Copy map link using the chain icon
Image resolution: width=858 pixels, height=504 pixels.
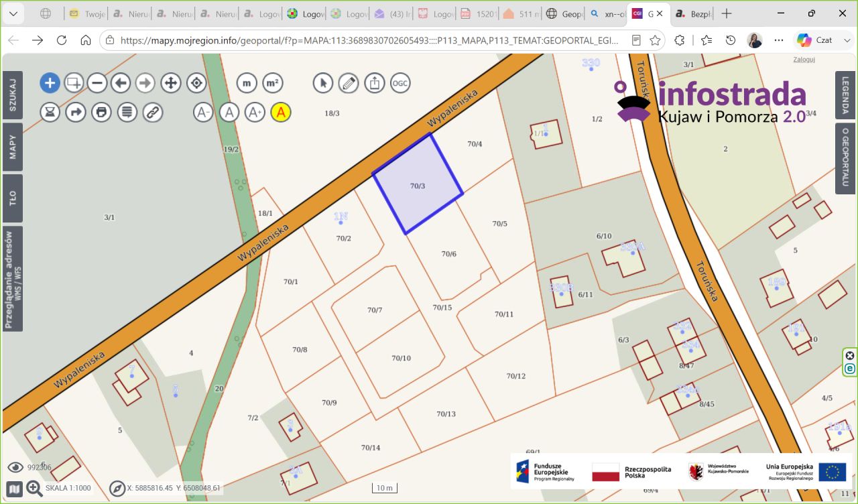(x=154, y=112)
